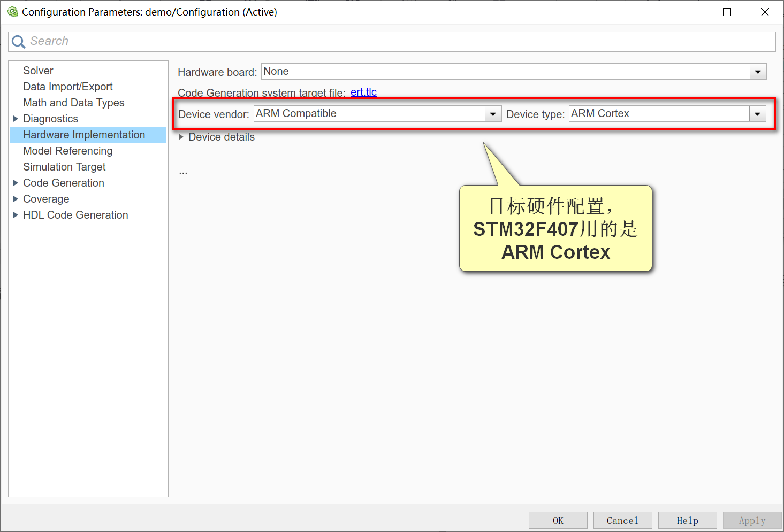The height and width of the screenshot is (532, 784).
Task: Select HDL Code Generation category
Action: tap(75, 215)
